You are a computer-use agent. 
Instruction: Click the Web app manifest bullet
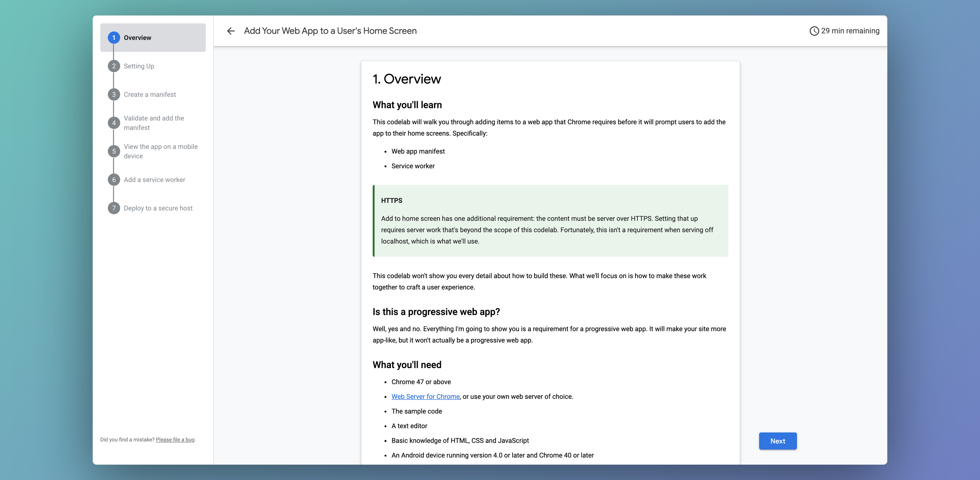418,151
